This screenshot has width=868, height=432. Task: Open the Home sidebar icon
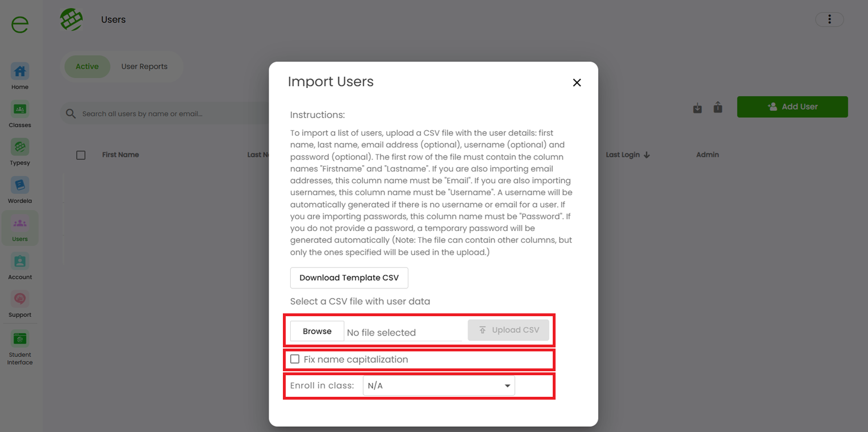[x=20, y=72]
